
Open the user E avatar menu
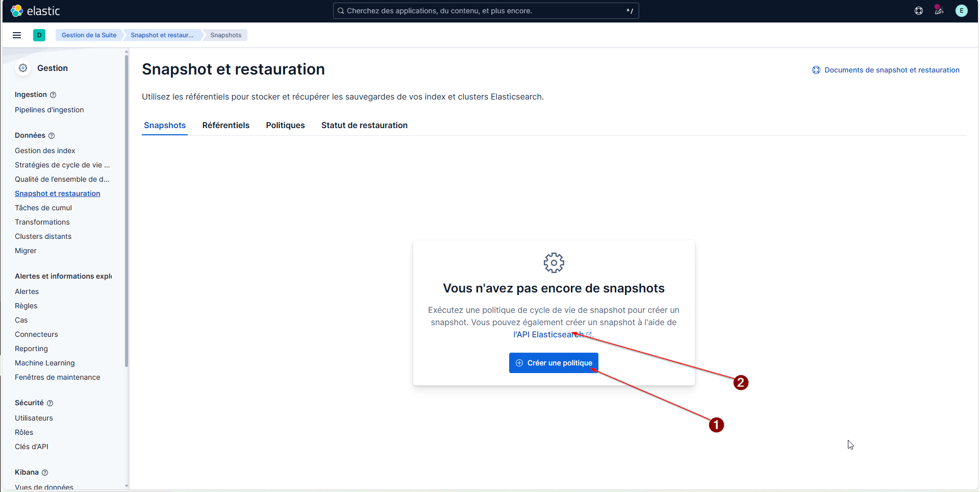[961, 11]
